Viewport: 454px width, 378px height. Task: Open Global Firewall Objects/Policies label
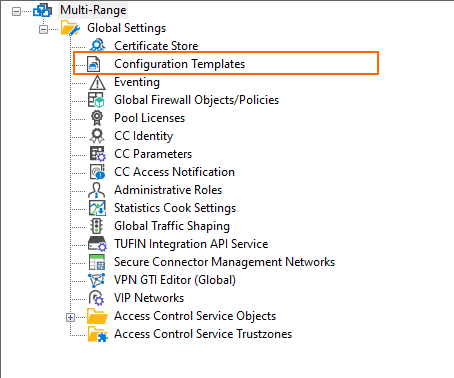coord(196,100)
